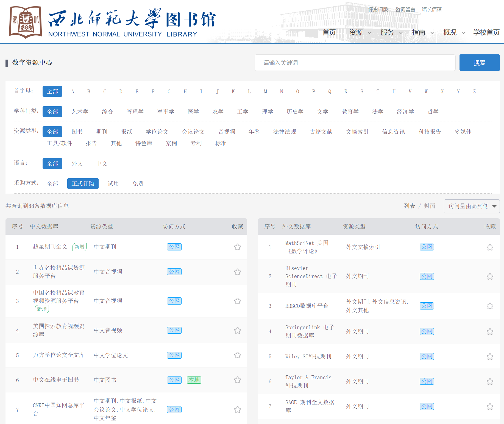Open the 访问量由高到低 sort dropdown

[x=471, y=206]
